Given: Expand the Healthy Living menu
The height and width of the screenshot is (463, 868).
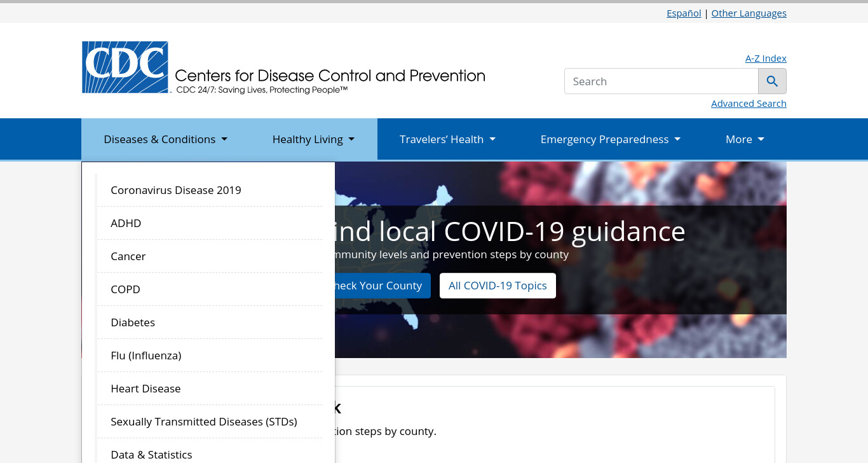Looking at the screenshot, I should 314,139.
